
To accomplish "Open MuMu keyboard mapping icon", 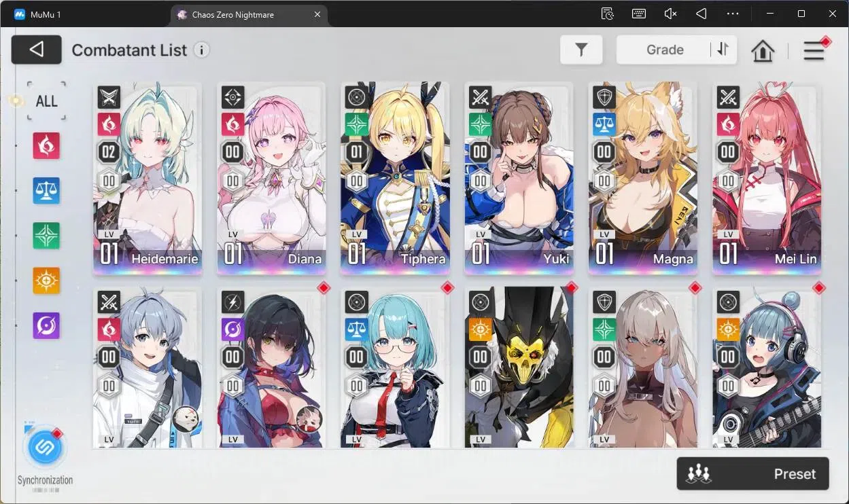I will 639,14.
